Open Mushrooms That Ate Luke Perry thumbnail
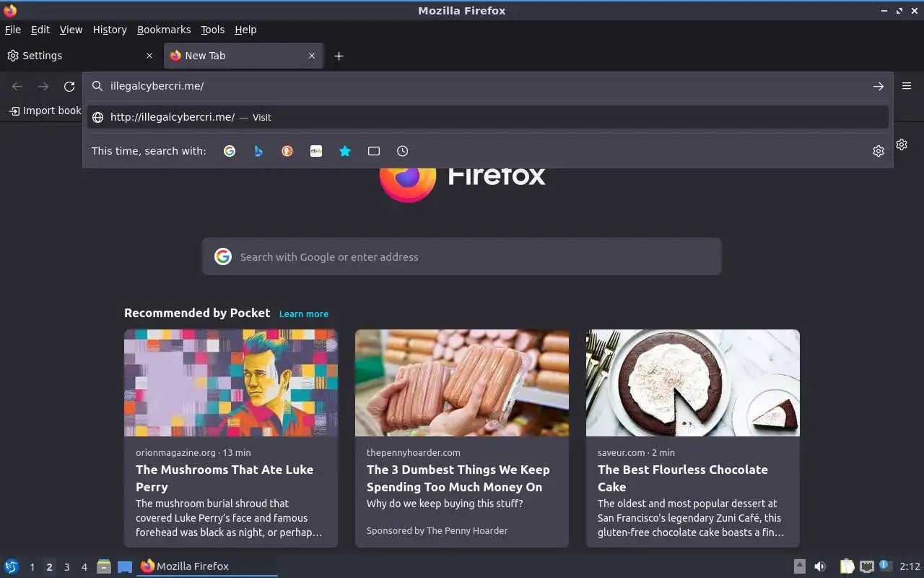 pos(231,383)
